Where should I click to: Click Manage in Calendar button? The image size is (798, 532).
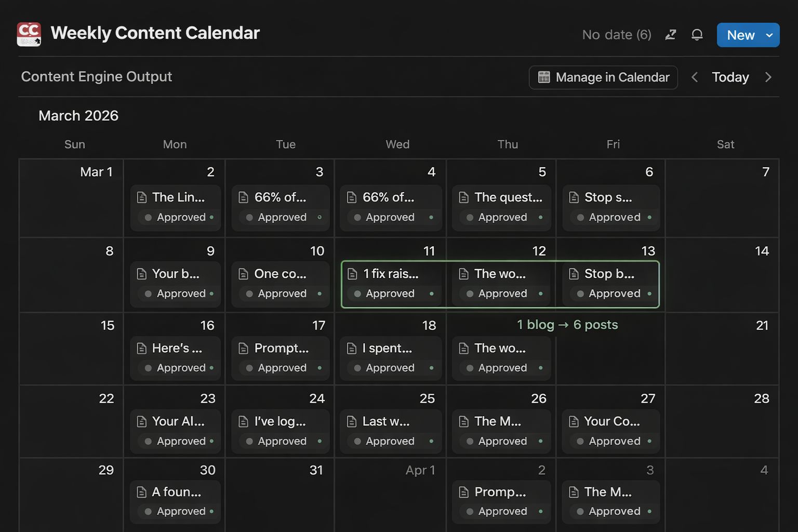(603, 77)
